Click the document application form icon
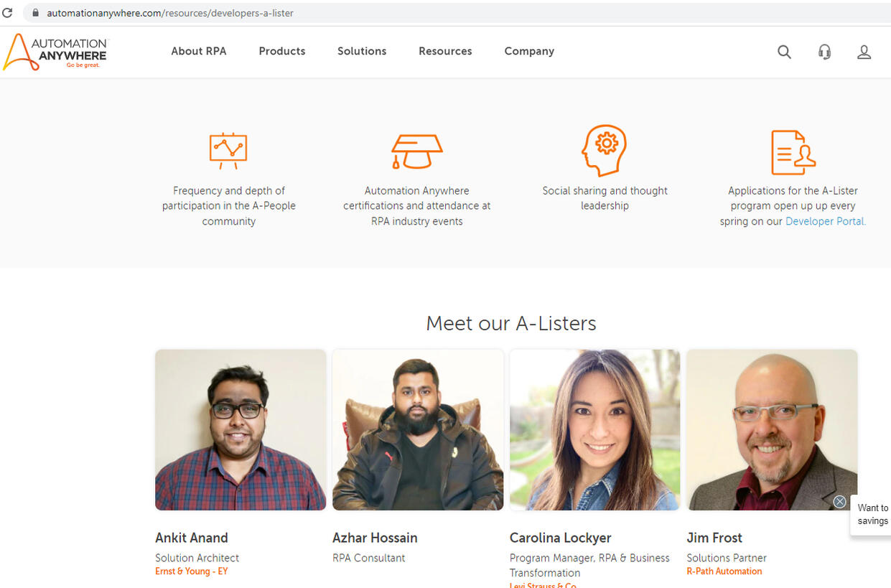 click(793, 152)
